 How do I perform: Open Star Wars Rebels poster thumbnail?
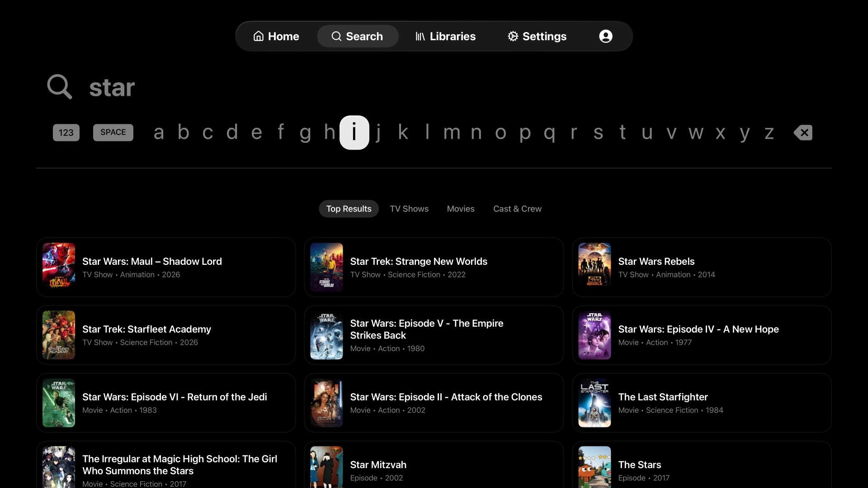[x=594, y=265]
